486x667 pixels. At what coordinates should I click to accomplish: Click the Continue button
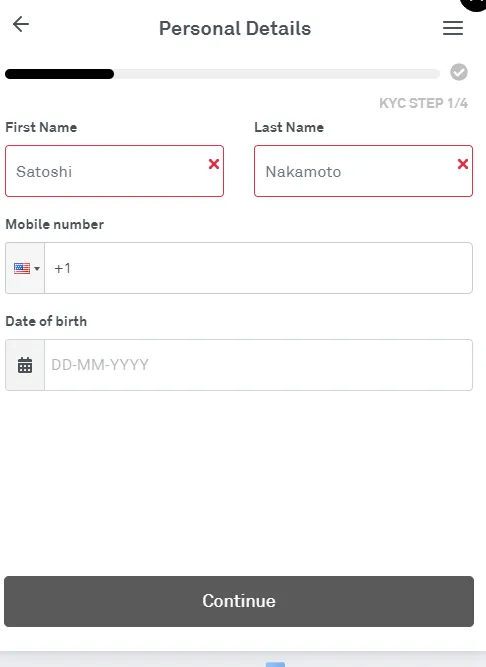[x=239, y=601]
